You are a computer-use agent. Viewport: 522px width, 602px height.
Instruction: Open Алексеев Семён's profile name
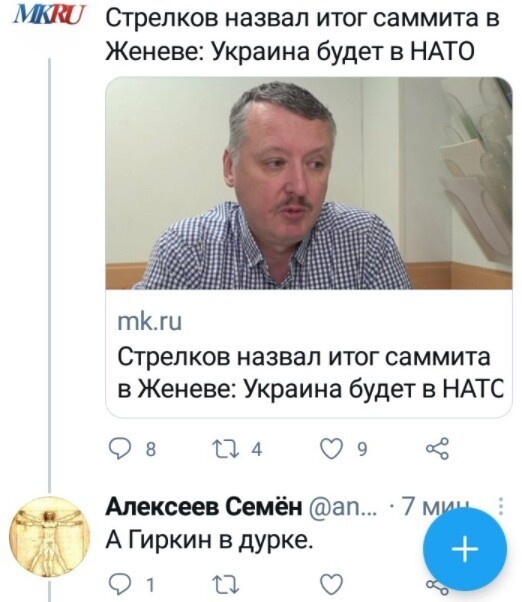[204, 507]
